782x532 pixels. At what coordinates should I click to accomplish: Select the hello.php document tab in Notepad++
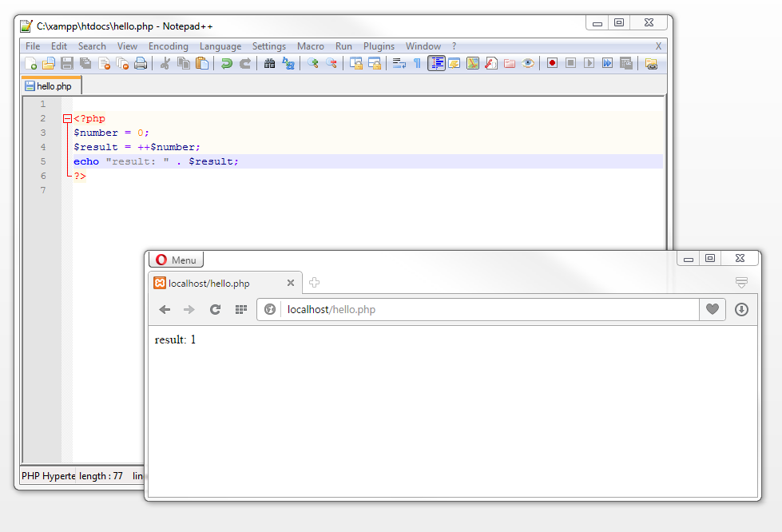pyautogui.click(x=52, y=85)
